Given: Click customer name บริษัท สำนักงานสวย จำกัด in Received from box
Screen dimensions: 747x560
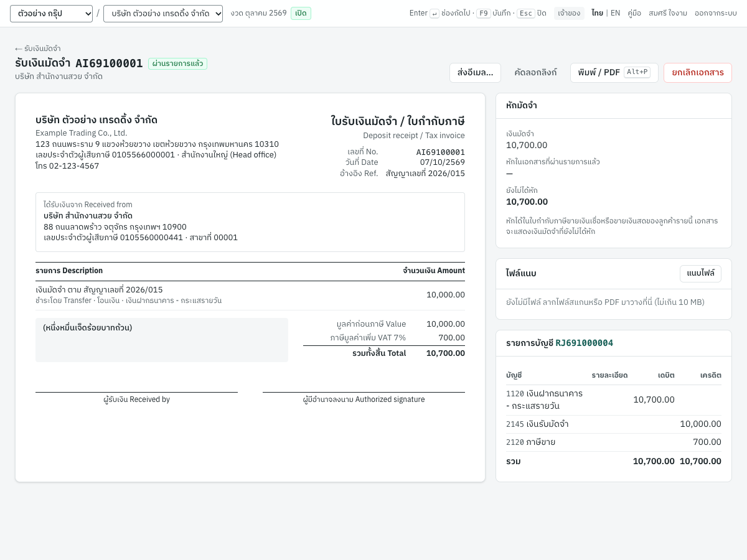Looking at the screenshot, I should click(88, 216).
